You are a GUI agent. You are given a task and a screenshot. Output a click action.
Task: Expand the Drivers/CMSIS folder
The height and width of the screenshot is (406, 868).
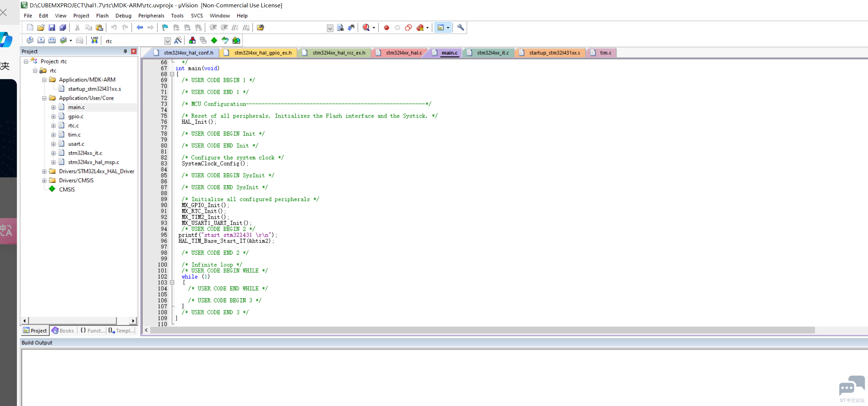pyautogui.click(x=44, y=181)
